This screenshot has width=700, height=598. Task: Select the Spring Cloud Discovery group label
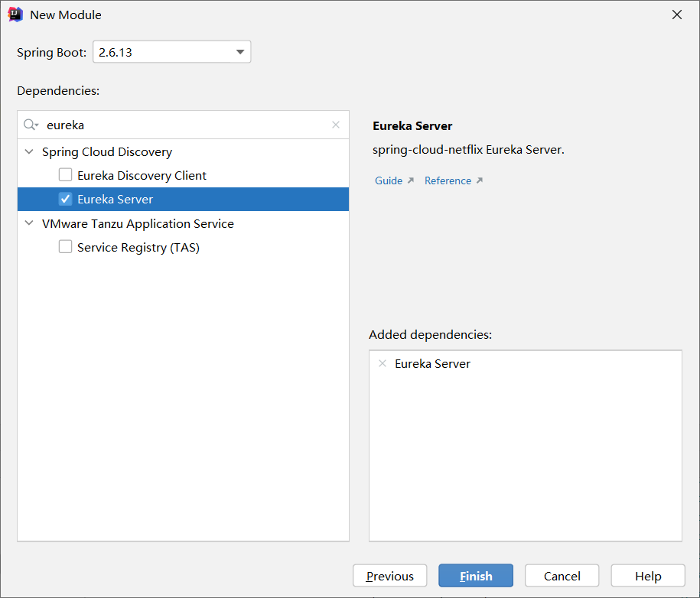click(107, 152)
